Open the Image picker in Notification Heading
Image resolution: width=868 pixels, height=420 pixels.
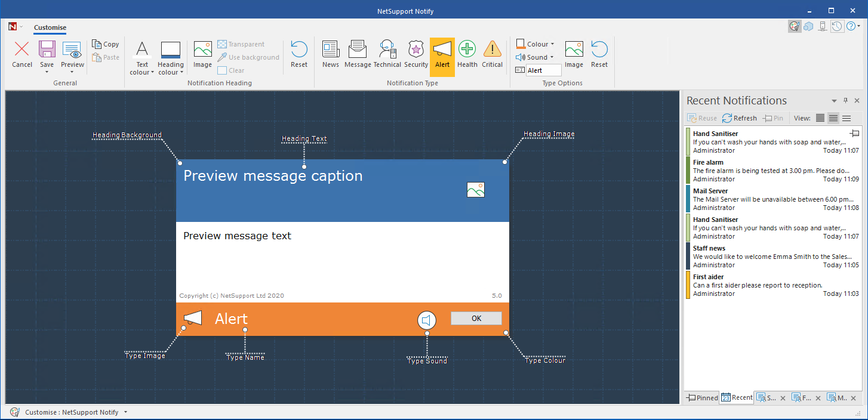[202, 55]
